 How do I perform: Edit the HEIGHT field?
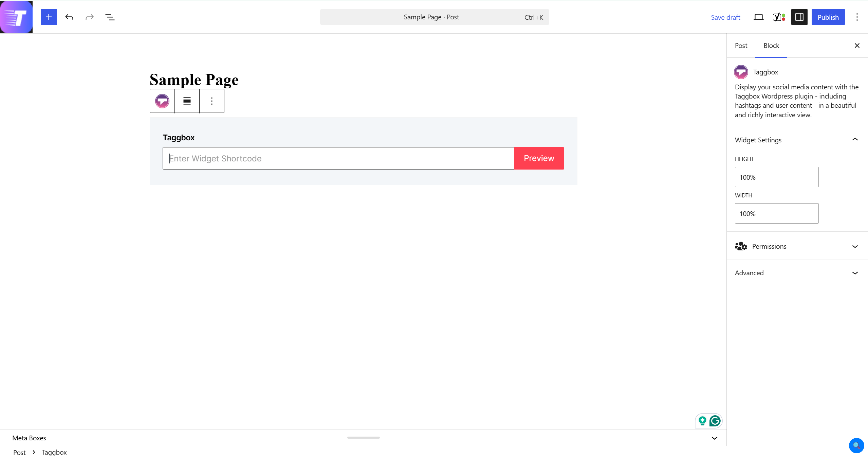tap(777, 177)
